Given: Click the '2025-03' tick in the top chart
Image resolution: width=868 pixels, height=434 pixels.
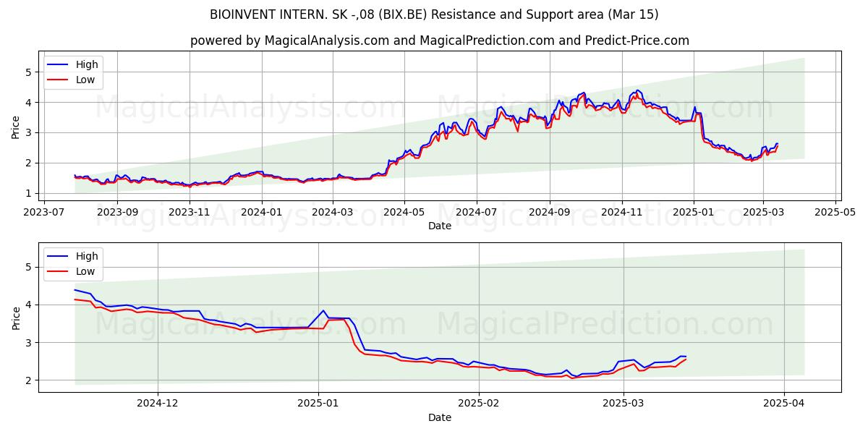Looking at the screenshot, I should [x=763, y=213].
